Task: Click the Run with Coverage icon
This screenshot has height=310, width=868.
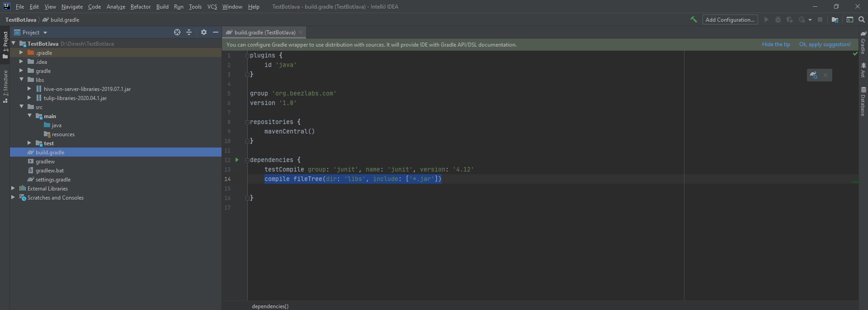Action: pos(790,19)
